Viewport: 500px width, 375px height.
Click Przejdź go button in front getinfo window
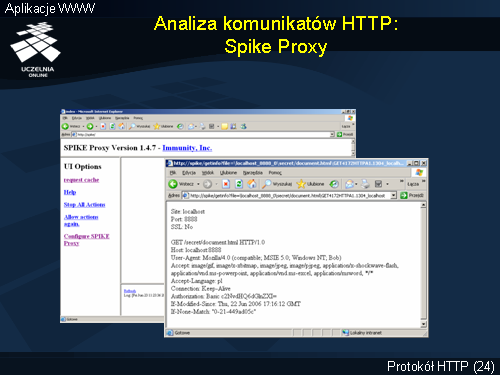click(412, 195)
